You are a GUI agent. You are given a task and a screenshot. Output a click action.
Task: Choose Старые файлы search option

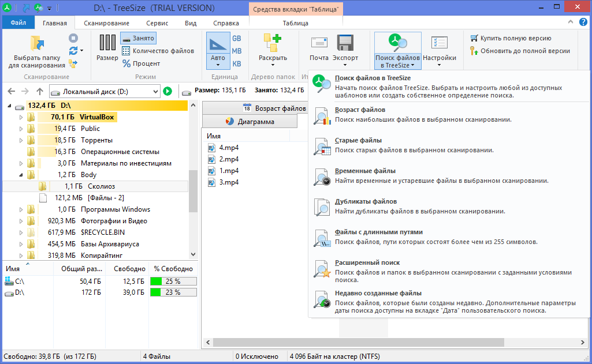449,145
